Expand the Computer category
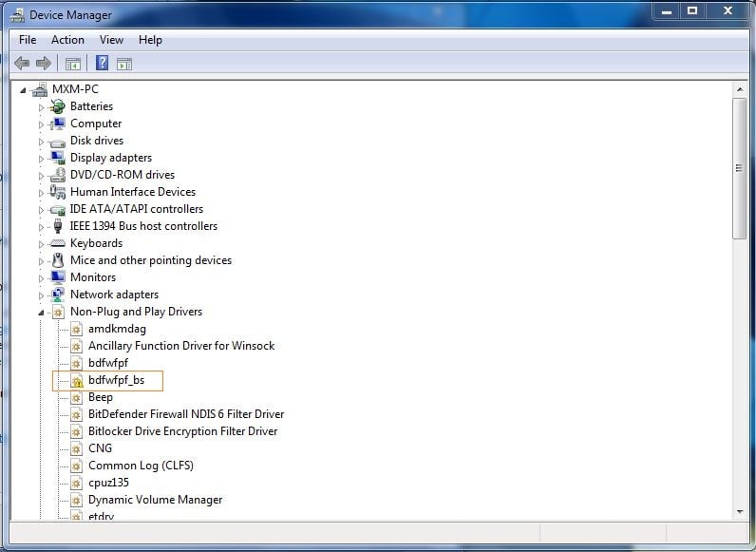The height and width of the screenshot is (552, 756). click(x=41, y=124)
